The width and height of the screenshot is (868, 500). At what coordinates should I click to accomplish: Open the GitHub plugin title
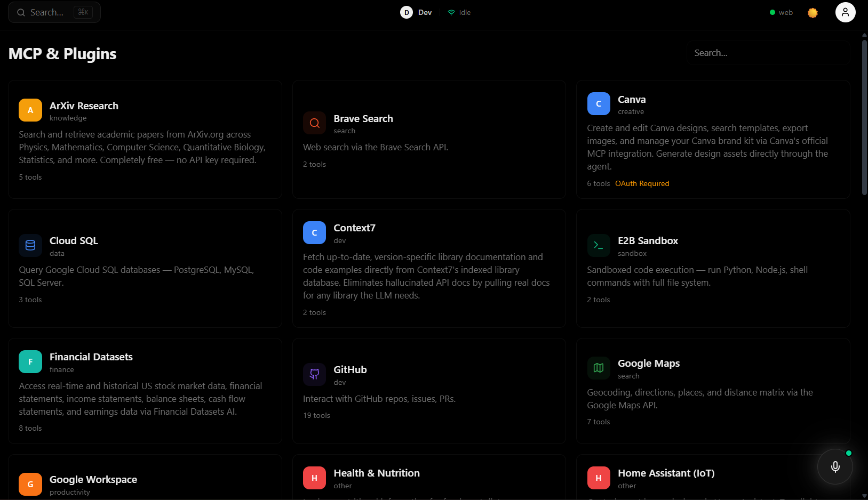pos(350,369)
